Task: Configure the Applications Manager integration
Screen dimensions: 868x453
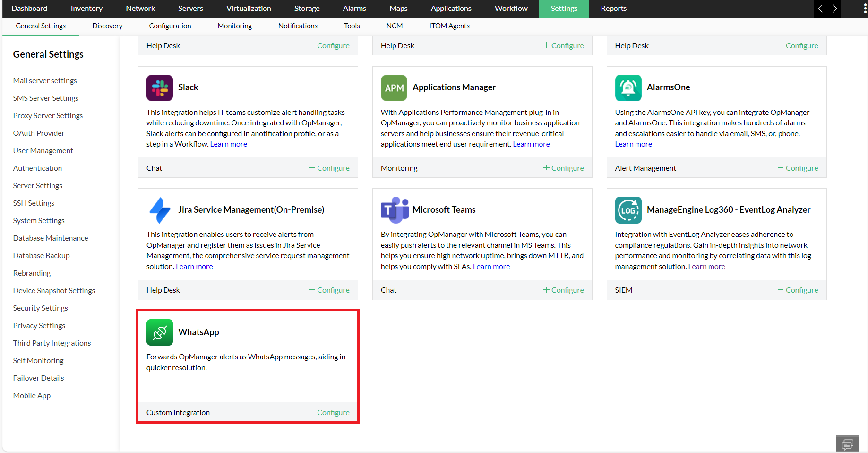Action: [x=564, y=168]
